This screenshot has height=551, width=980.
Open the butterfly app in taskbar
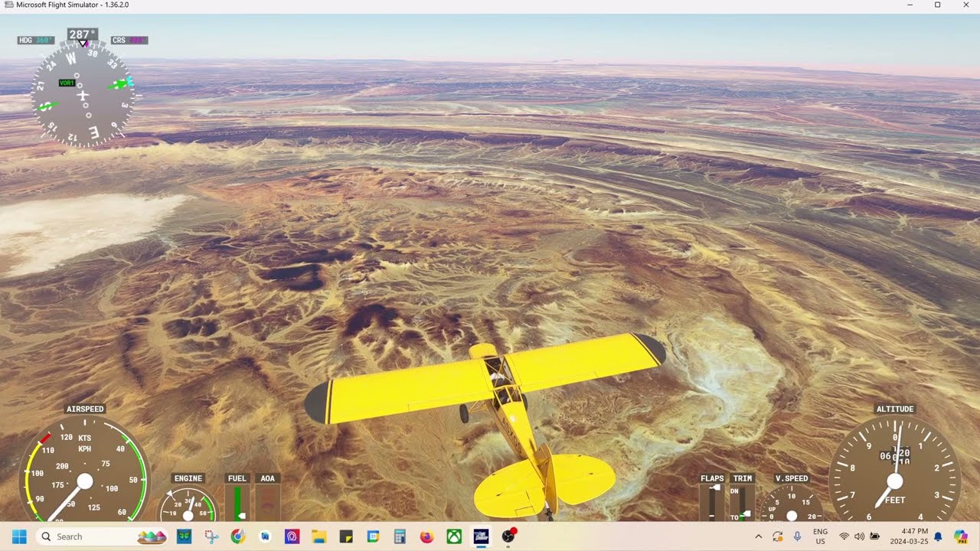pyautogui.click(x=184, y=536)
